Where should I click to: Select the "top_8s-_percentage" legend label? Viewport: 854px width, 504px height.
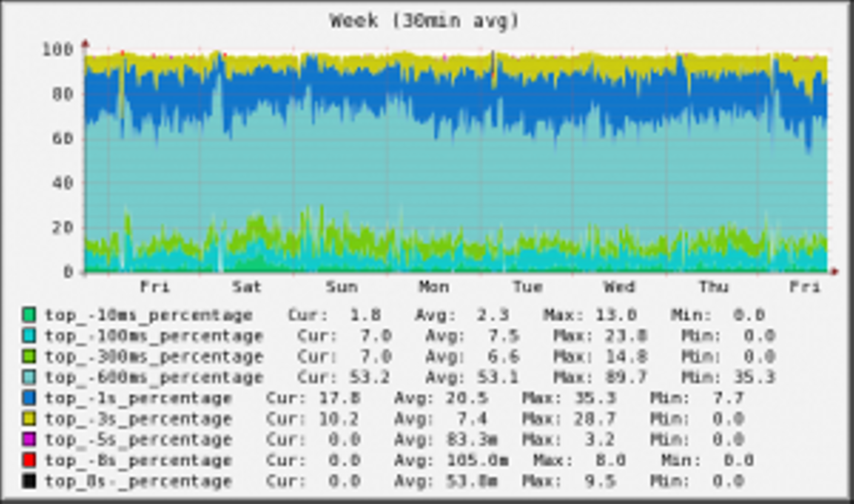138,481
